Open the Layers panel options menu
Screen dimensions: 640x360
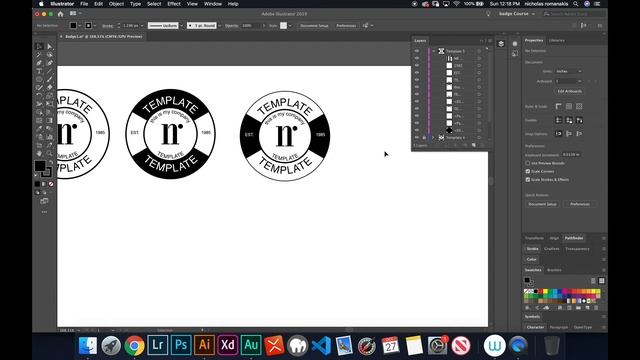click(490, 41)
